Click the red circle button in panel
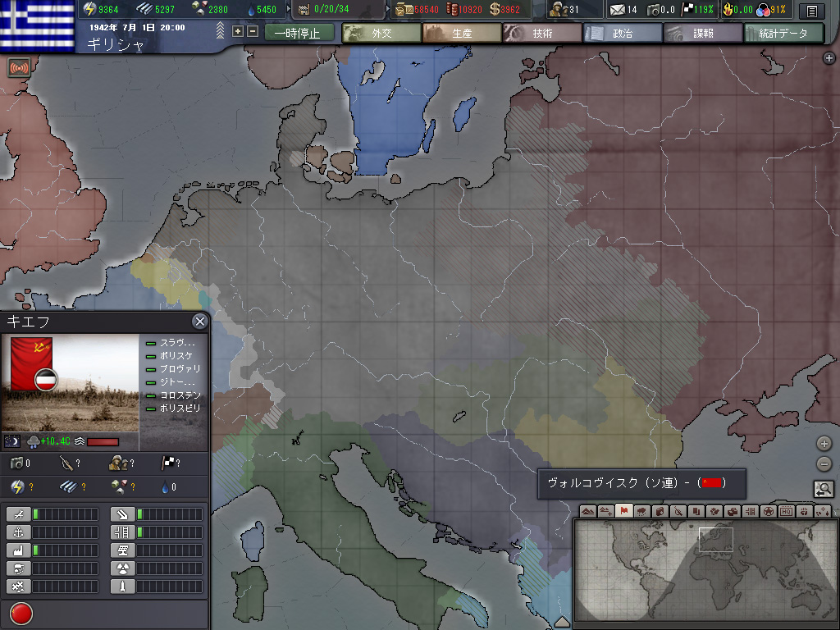The width and height of the screenshot is (840, 630). click(21, 614)
